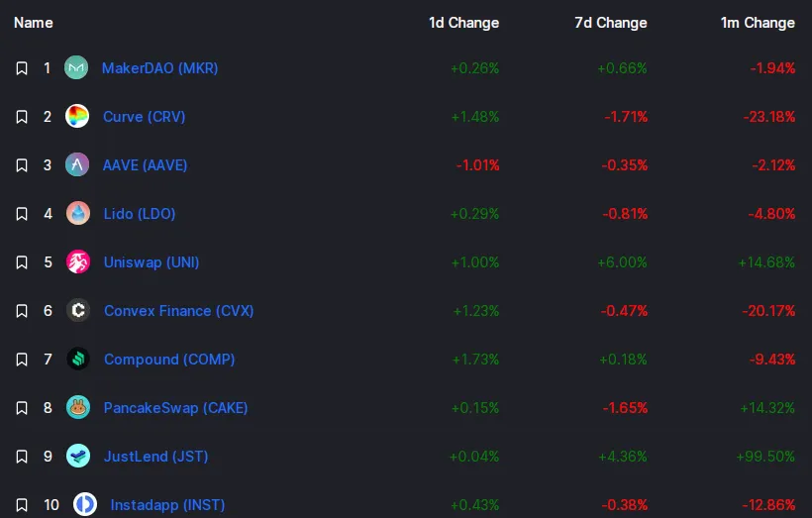Viewport: 812px width, 518px height.
Task: Click the Compound green logo icon
Action: (78, 359)
